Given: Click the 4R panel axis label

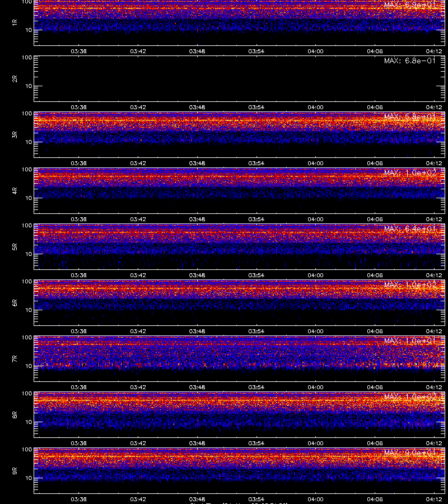Looking at the screenshot, I should click(15, 190).
